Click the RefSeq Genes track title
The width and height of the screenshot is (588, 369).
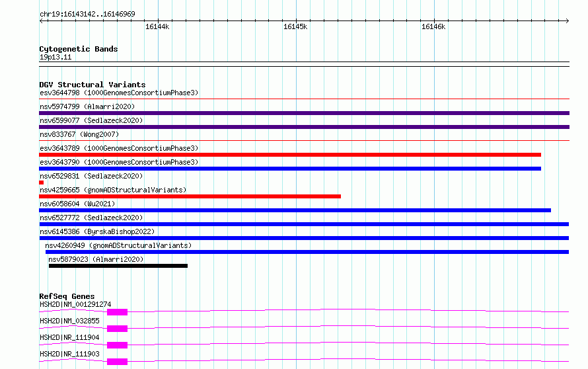click(67, 296)
